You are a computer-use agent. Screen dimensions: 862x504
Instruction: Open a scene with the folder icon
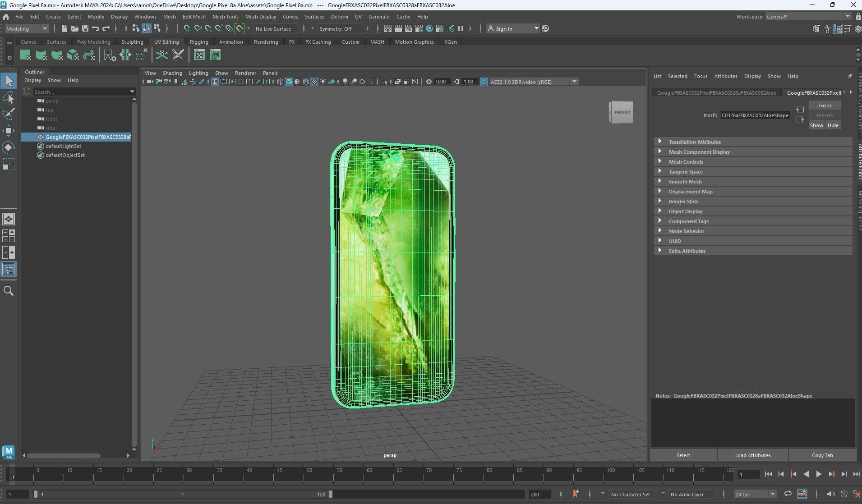coord(74,28)
